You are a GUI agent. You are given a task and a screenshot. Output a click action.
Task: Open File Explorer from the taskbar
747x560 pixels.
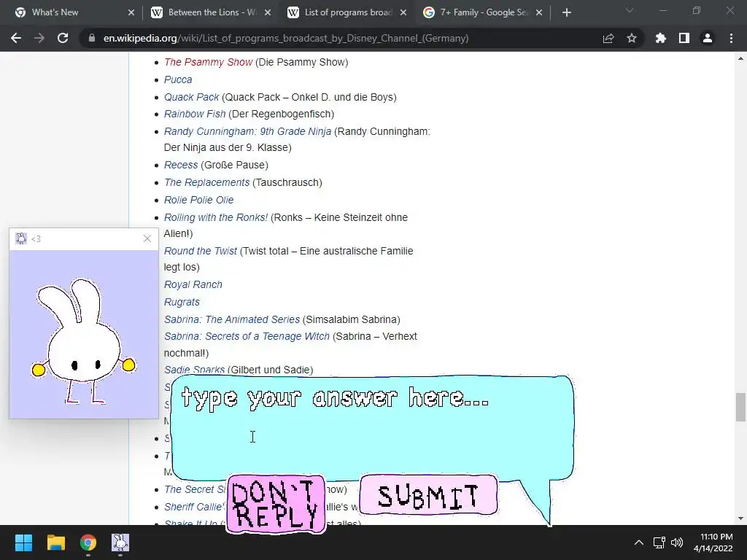[x=55, y=542]
